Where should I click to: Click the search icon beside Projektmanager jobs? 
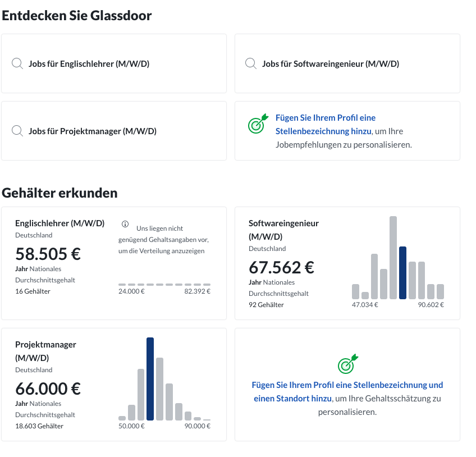click(x=17, y=131)
